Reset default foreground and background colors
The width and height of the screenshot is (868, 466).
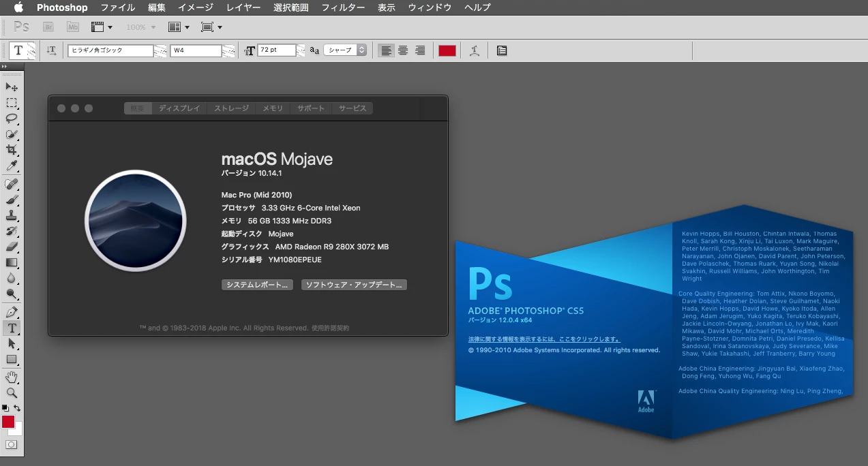[5, 408]
